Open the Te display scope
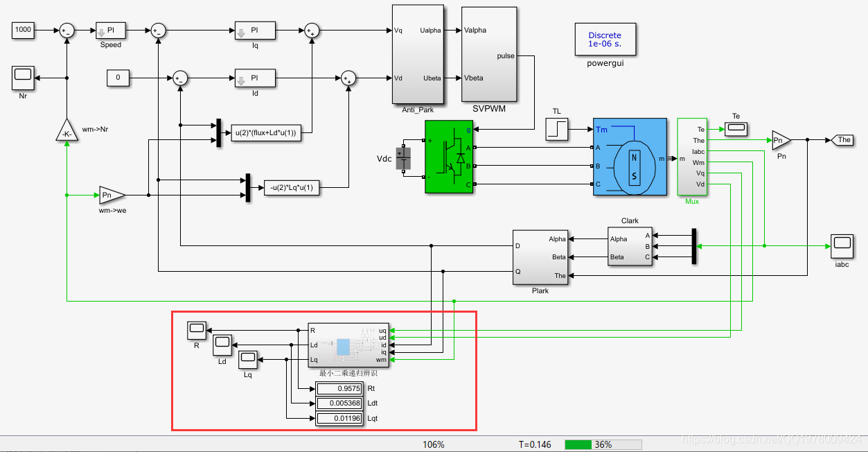 click(x=736, y=128)
